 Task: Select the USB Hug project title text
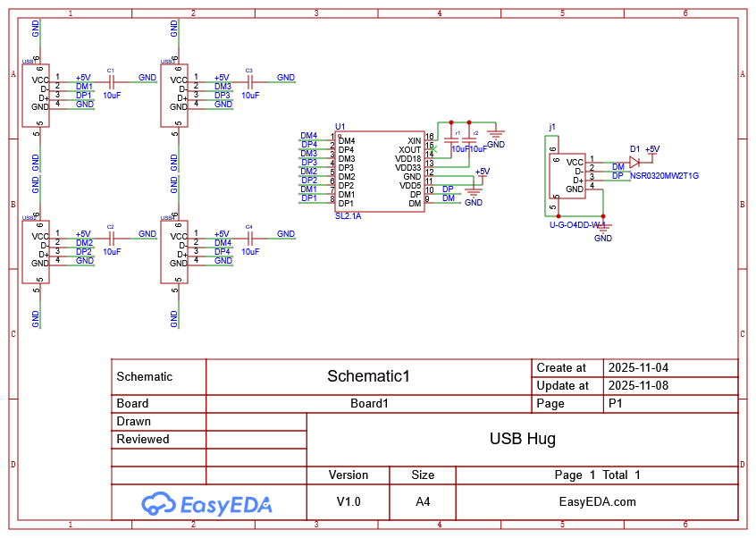pos(523,439)
